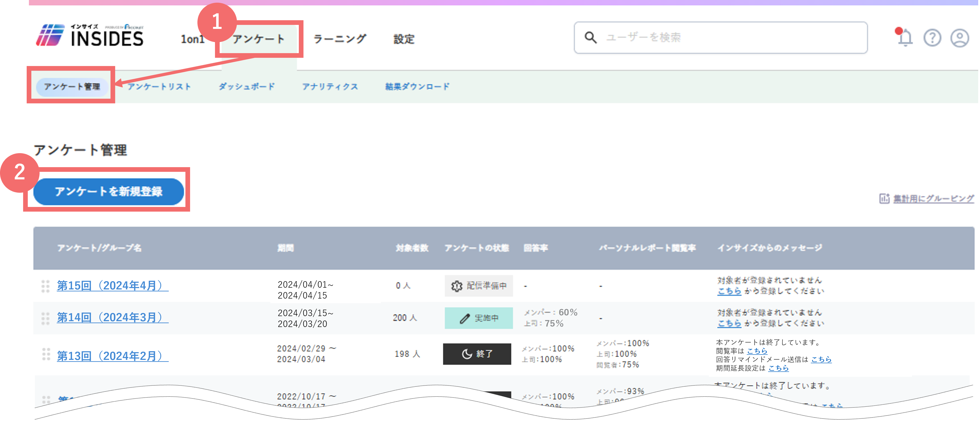Open the 設定 menu
The image size is (980, 425).
pyautogui.click(x=404, y=39)
